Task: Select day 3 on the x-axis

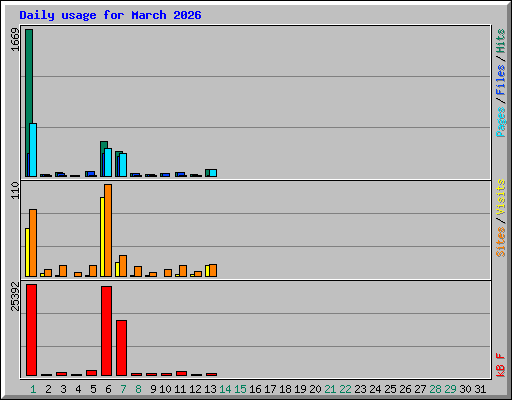Action: point(63,389)
